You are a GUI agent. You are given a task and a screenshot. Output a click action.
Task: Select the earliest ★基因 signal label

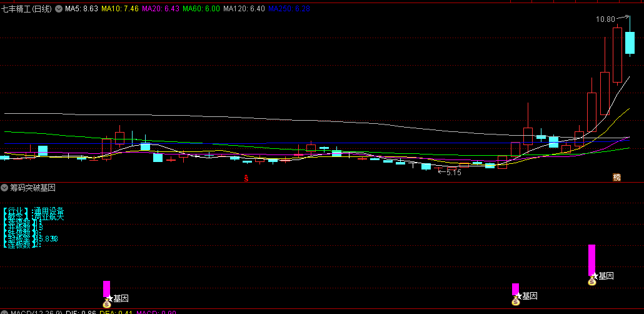[118, 299]
